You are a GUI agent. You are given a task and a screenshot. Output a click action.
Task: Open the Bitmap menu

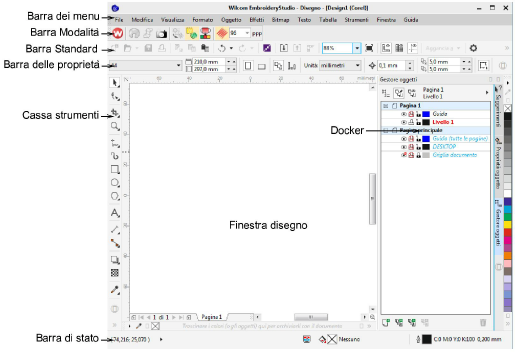[280, 20]
